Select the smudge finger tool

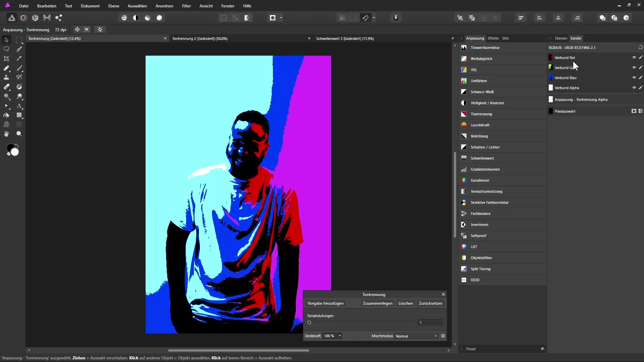(x=19, y=96)
